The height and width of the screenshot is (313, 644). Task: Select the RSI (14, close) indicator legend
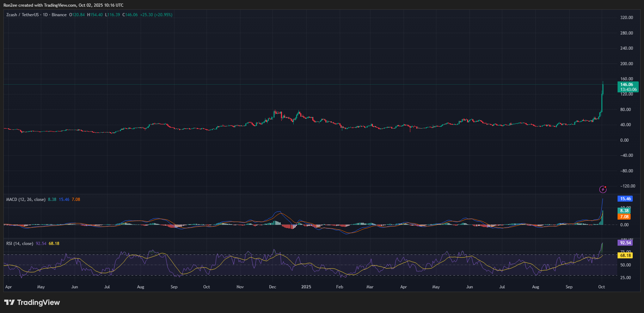click(20, 244)
